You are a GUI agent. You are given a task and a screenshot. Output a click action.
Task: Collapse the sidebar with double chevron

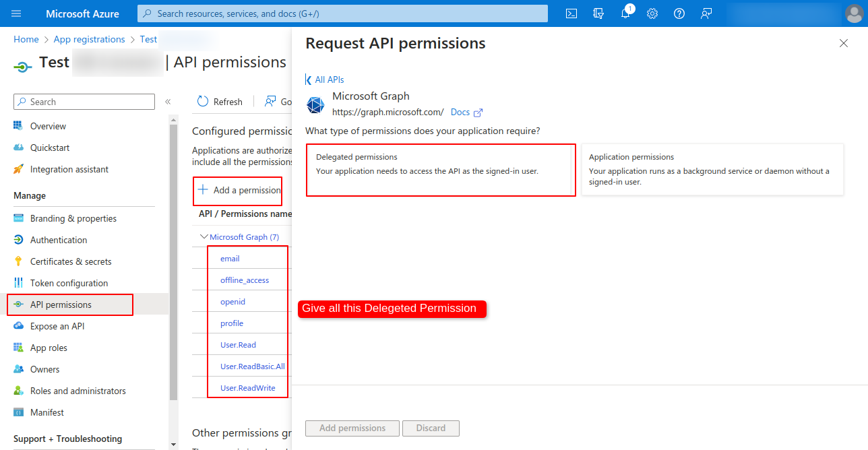point(168,102)
